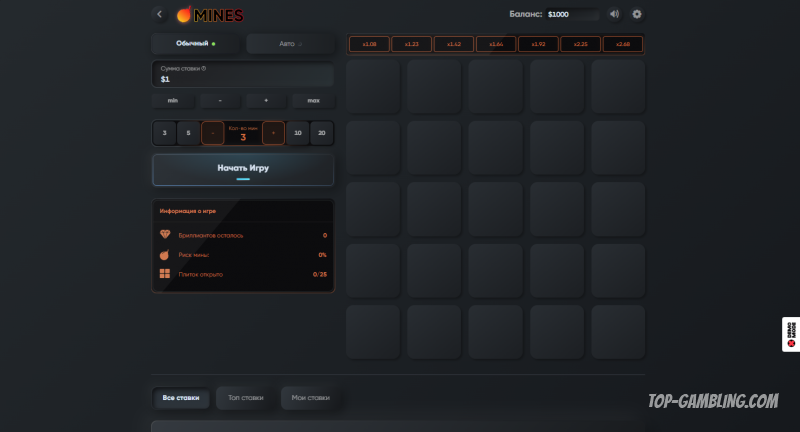This screenshot has height=432, width=800.
Task: Open the Топ ставки tab
Action: coord(246,398)
